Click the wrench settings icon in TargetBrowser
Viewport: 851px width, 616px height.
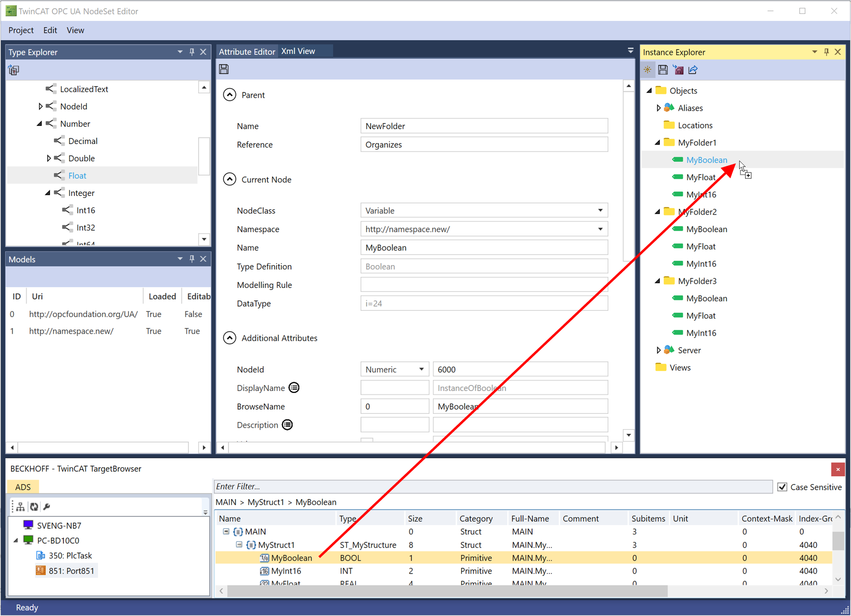(47, 507)
